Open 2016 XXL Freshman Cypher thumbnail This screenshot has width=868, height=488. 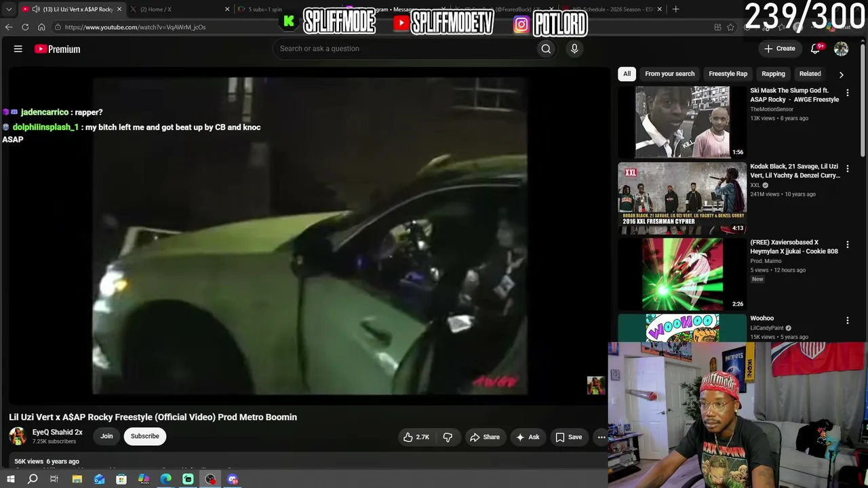tap(682, 198)
